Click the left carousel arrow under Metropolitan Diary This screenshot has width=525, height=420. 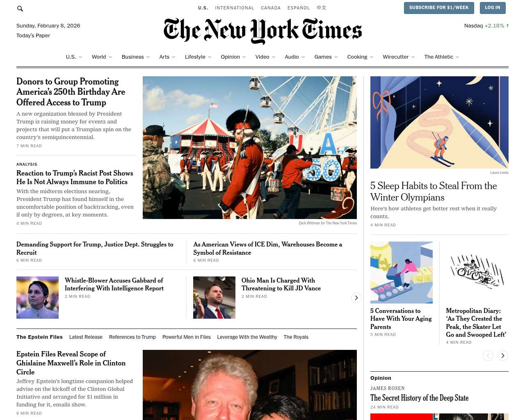(488, 356)
